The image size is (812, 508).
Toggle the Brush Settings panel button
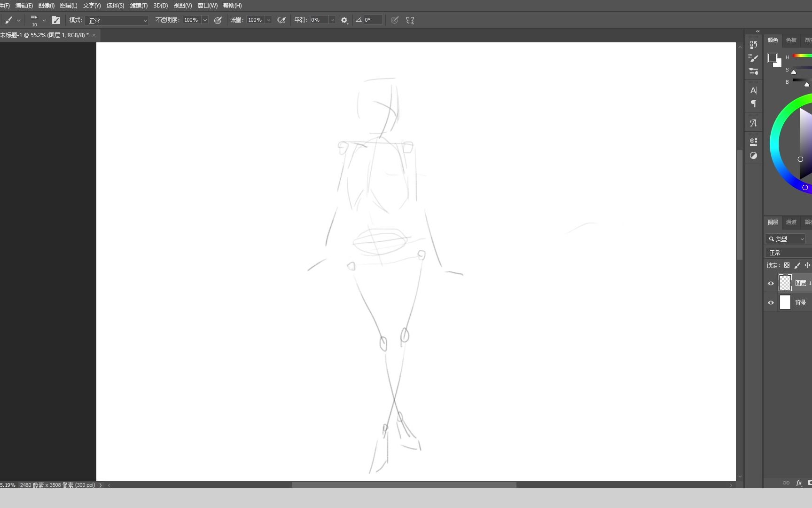[x=56, y=20]
